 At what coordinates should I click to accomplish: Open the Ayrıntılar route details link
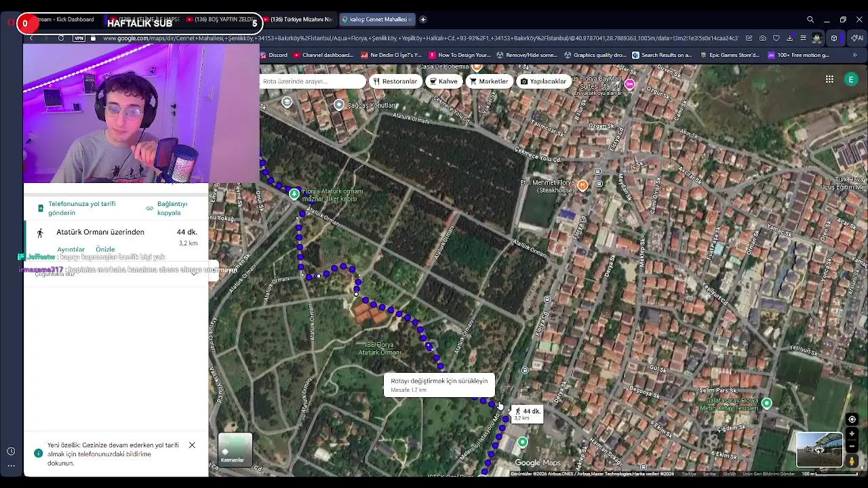pyautogui.click(x=71, y=249)
